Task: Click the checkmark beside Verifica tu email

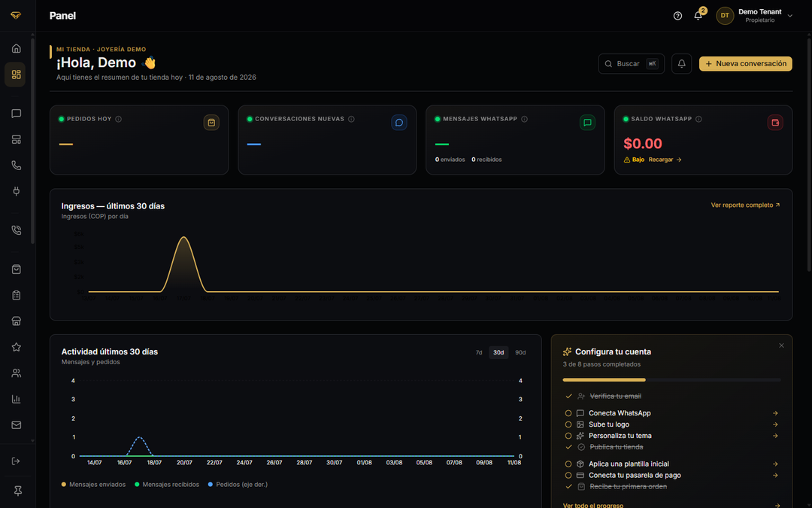Action: point(568,396)
